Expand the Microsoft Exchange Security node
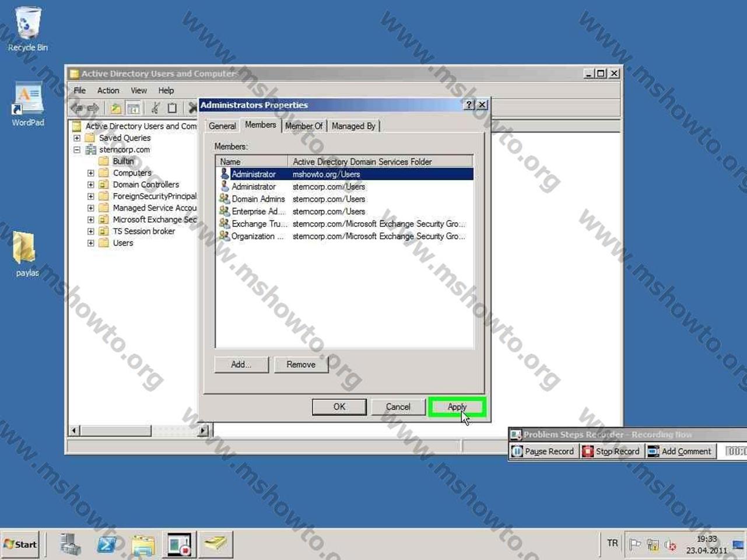The image size is (747, 560). click(90, 220)
